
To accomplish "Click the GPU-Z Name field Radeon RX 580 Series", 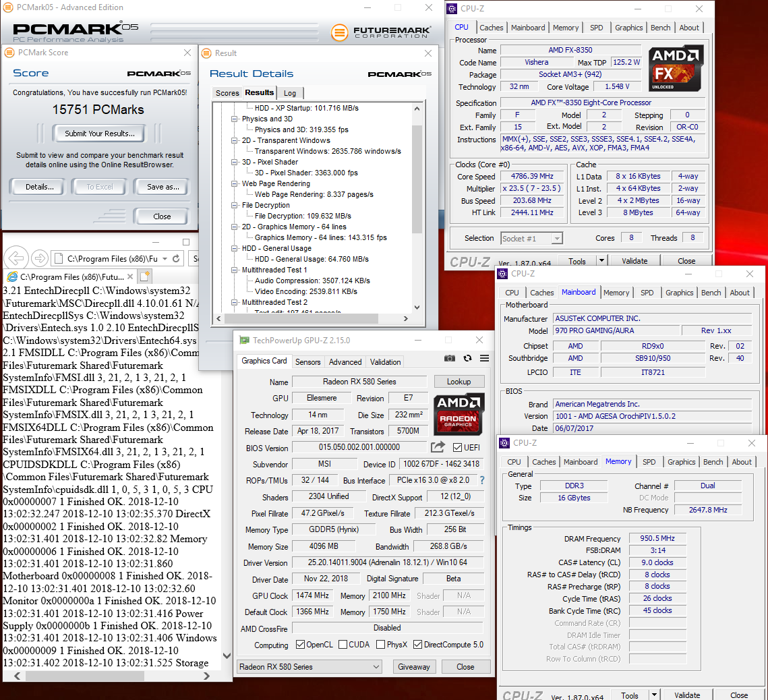I will pyautogui.click(x=359, y=382).
